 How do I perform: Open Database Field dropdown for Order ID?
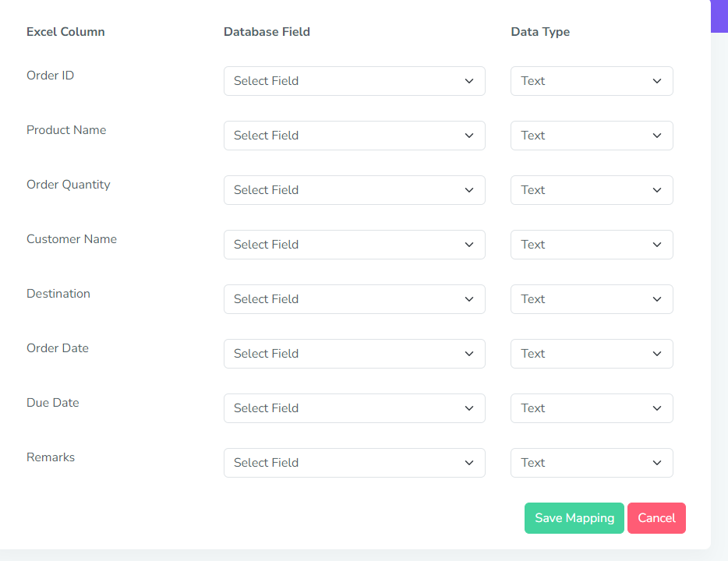point(354,81)
